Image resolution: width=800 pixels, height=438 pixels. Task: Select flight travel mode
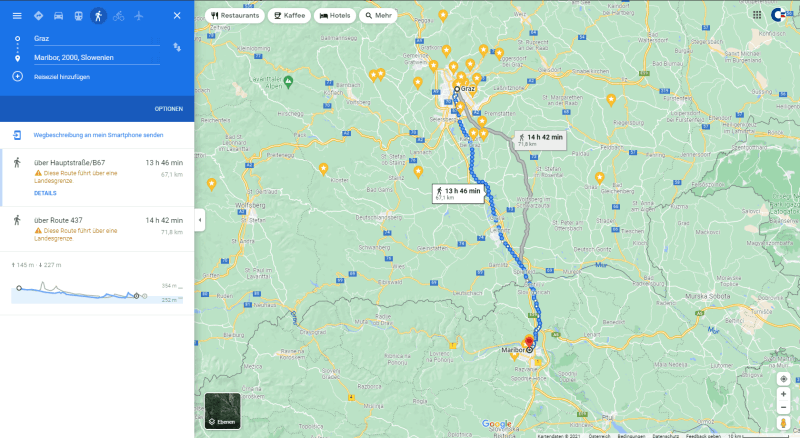(138, 16)
